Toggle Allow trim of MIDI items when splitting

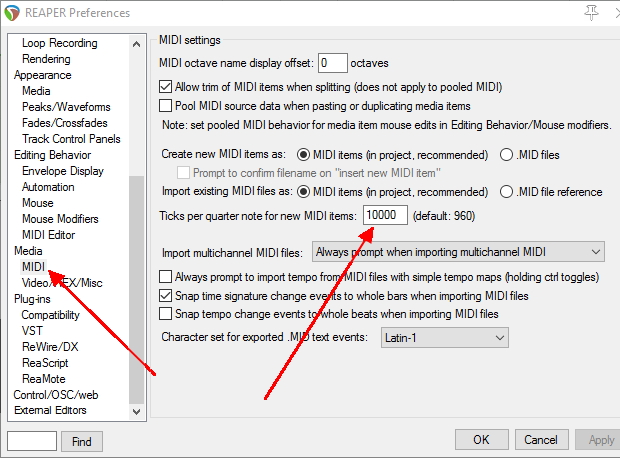point(165,87)
